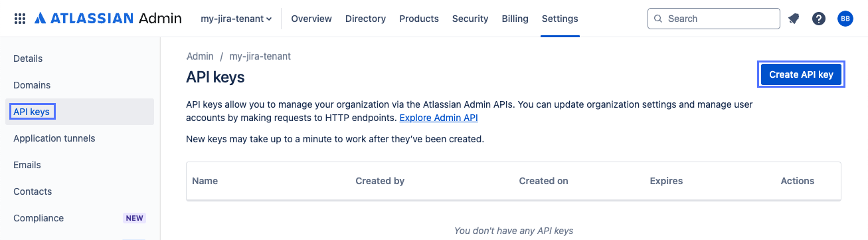Open Details in the sidebar

point(80,59)
